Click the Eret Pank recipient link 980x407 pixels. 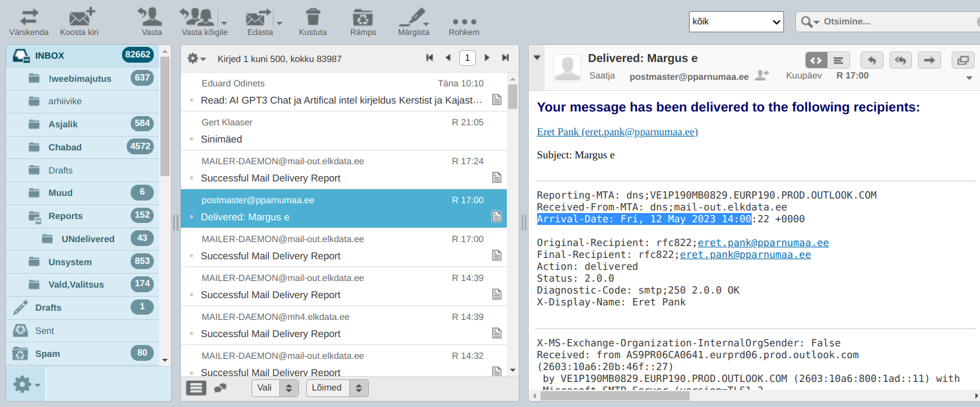tap(617, 132)
